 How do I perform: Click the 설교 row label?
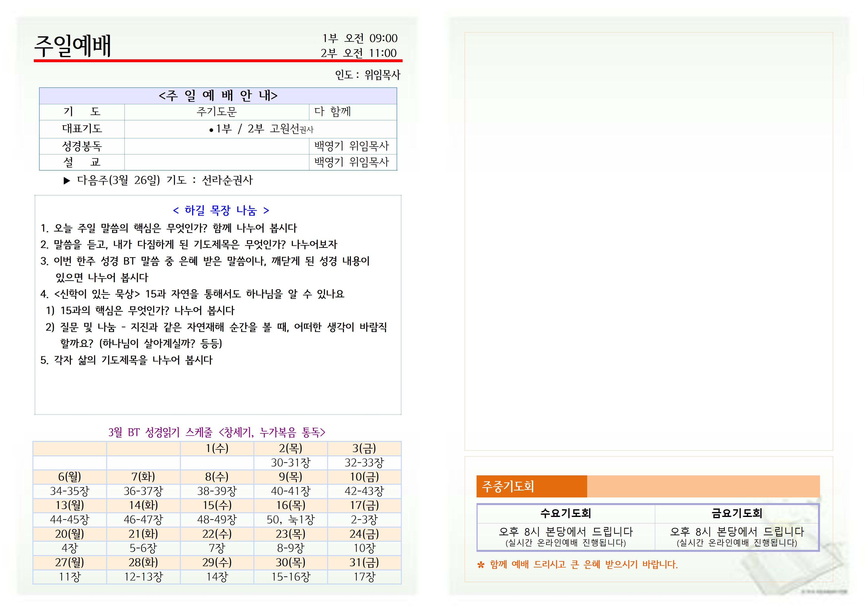[82, 162]
